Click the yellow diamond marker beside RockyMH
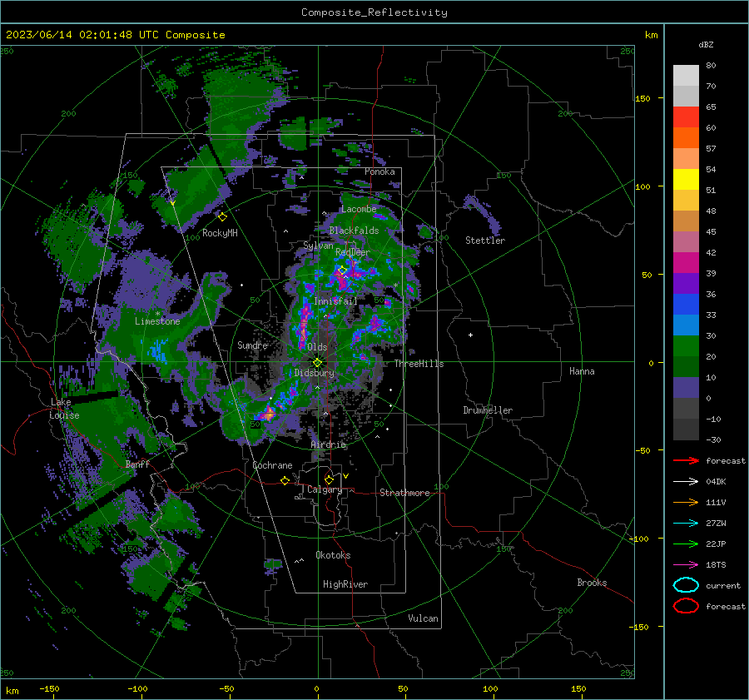The height and width of the screenshot is (700, 749). 222,217
